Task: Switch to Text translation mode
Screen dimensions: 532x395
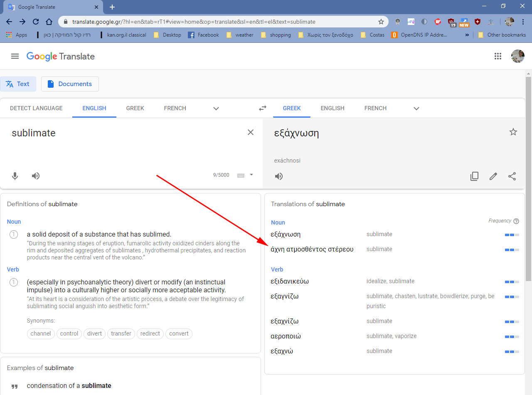Action: click(18, 84)
